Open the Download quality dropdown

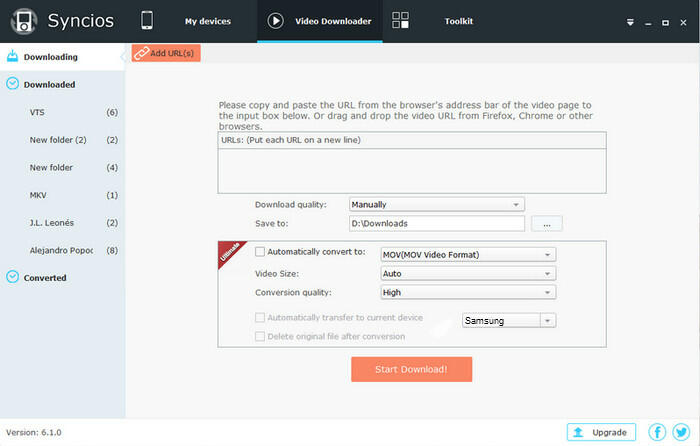coord(437,204)
